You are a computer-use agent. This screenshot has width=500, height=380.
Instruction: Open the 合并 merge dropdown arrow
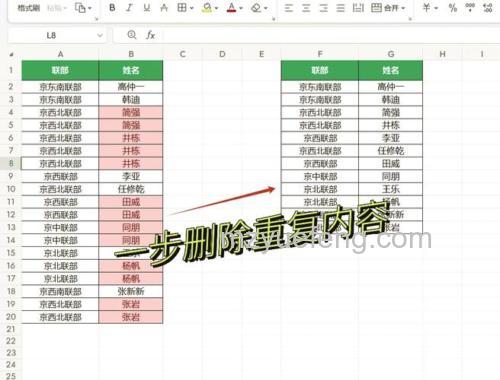click(x=403, y=8)
